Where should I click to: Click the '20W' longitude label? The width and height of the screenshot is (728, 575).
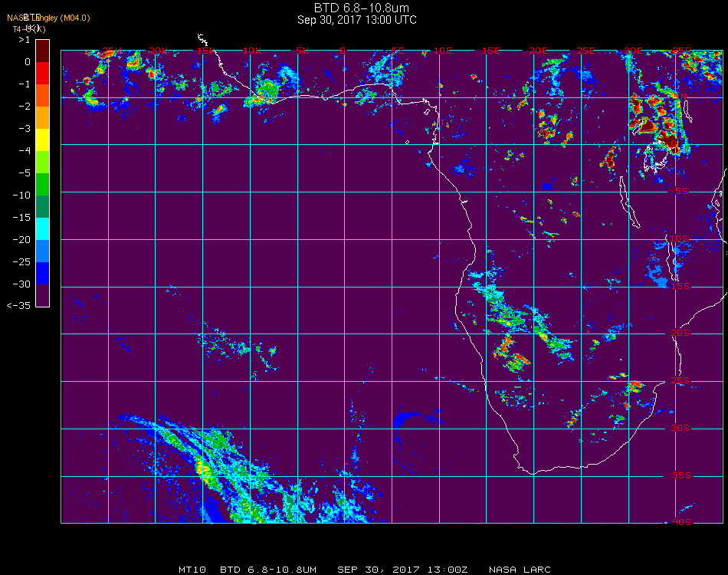159,50
